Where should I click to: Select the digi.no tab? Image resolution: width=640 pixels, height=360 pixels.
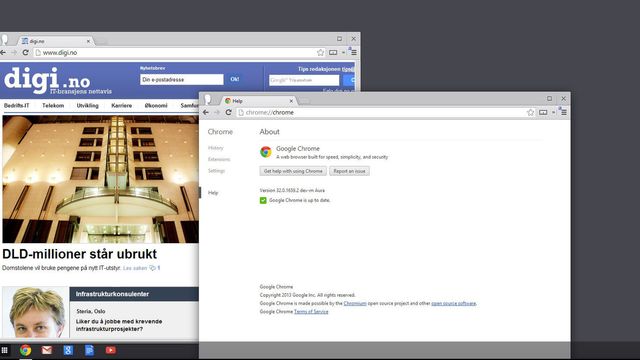(x=55, y=41)
